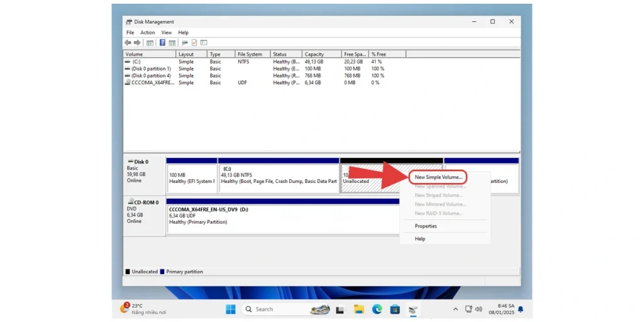Toggle the Show/Hide Console Tree toolbar icon
Image resolution: width=644 pixels, height=322 pixels.
point(150,43)
